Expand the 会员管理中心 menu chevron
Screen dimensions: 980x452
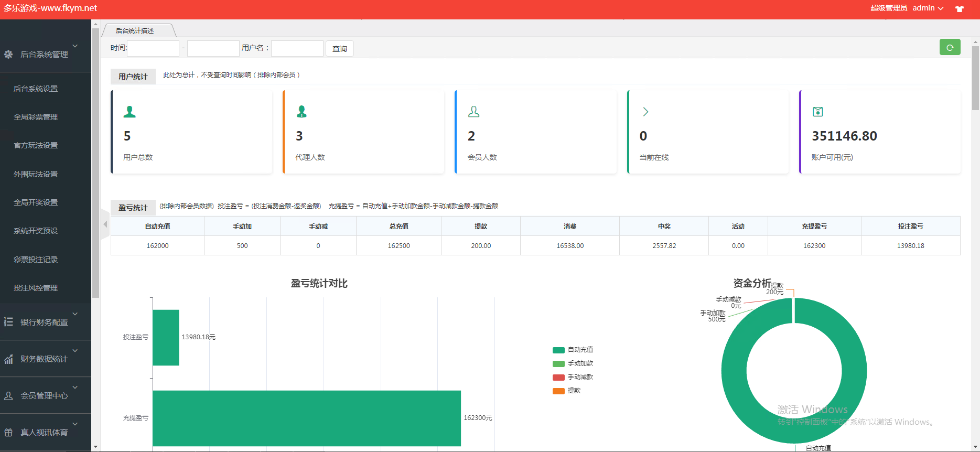[x=75, y=387]
